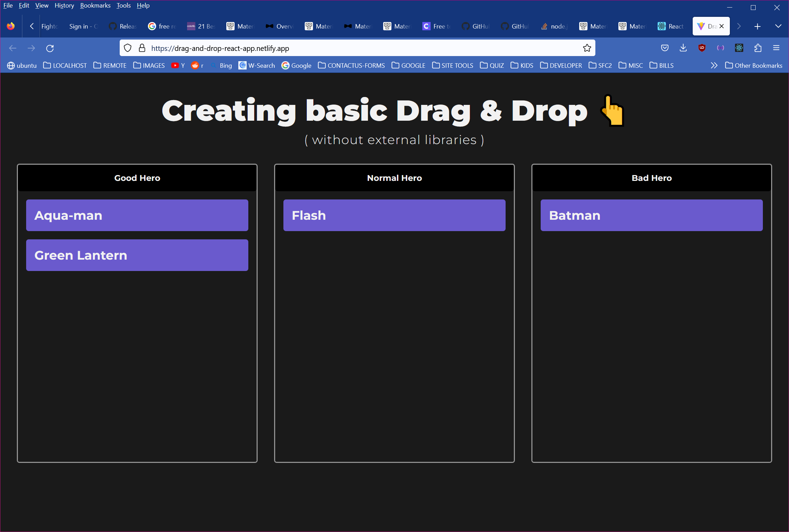The width and height of the screenshot is (789, 532).
Task: Open the list all tabs dropdown
Action: point(778,26)
